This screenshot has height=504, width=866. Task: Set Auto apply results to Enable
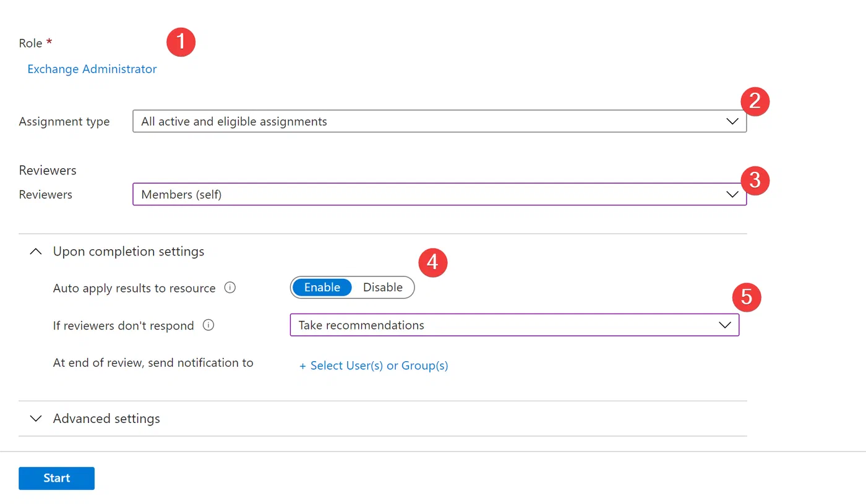(322, 288)
